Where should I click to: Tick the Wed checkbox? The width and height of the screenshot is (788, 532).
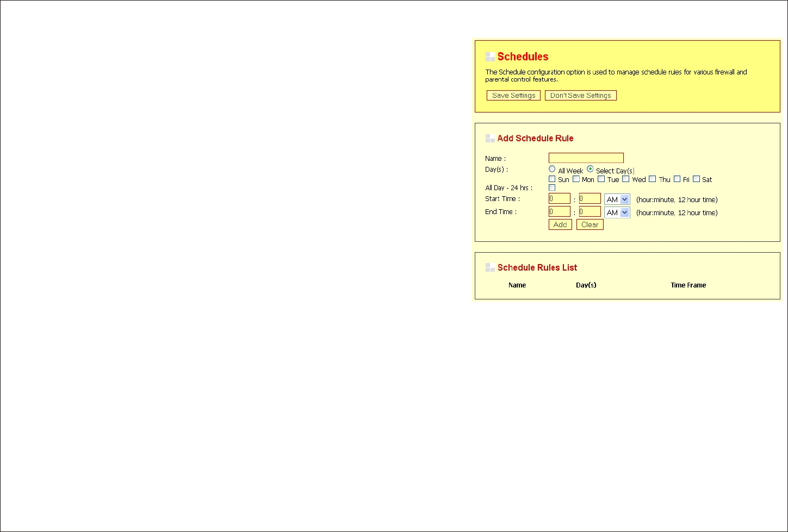click(626, 179)
